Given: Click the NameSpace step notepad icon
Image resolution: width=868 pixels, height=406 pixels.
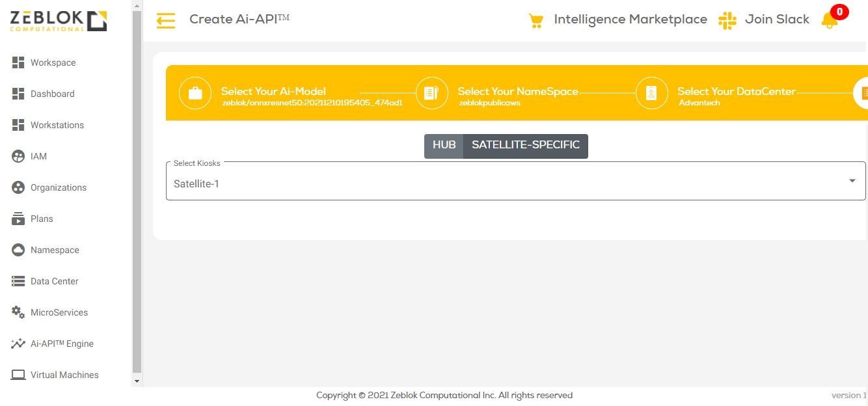Looking at the screenshot, I should tap(431, 93).
